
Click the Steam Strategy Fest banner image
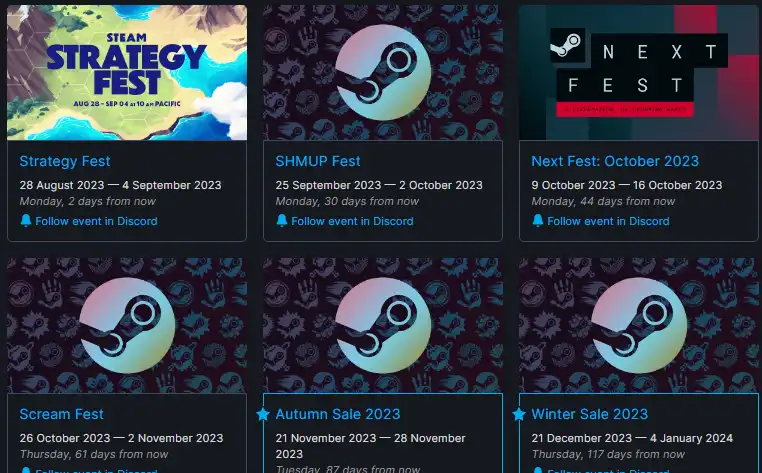coord(127,72)
